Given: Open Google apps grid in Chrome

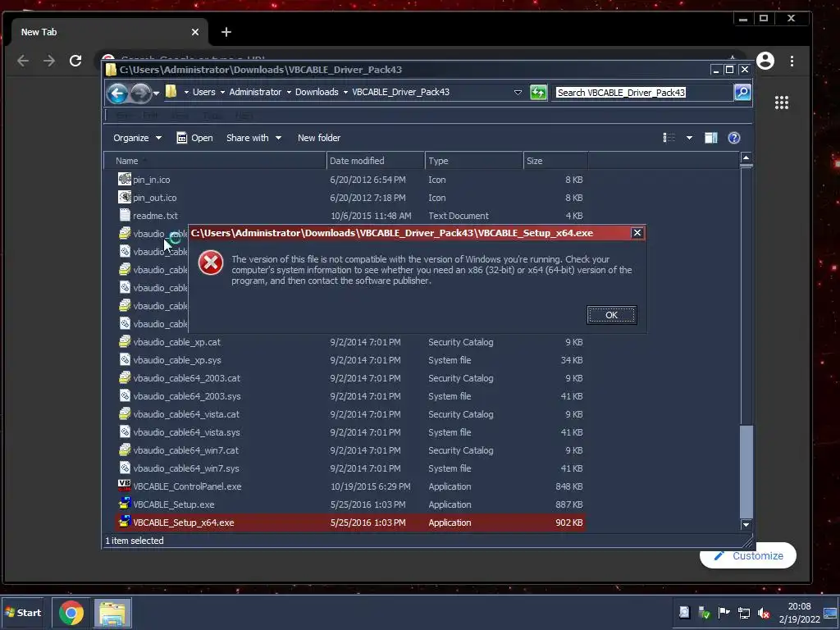Looking at the screenshot, I should point(782,103).
